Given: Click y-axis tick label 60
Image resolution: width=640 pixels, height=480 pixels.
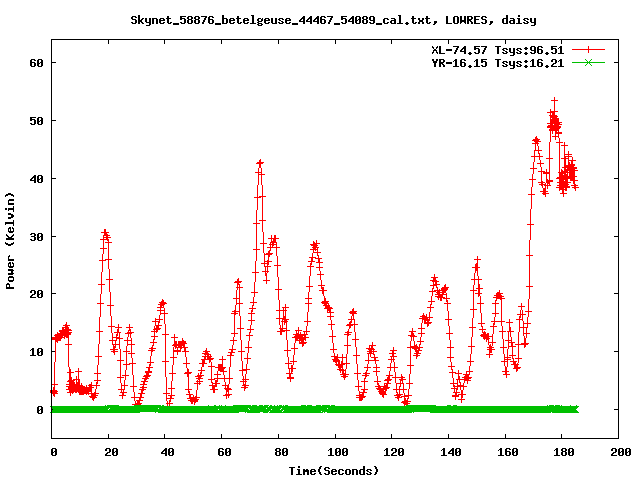Looking at the screenshot, I should point(36,63).
